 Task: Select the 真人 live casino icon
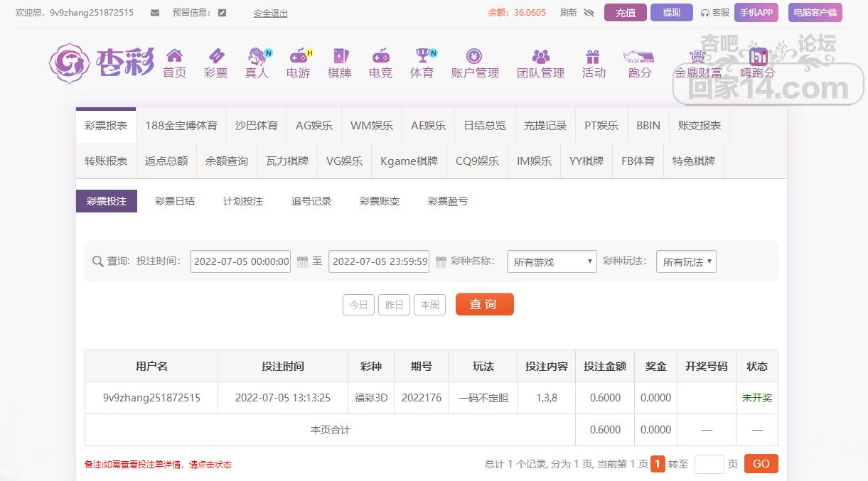[257, 56]
